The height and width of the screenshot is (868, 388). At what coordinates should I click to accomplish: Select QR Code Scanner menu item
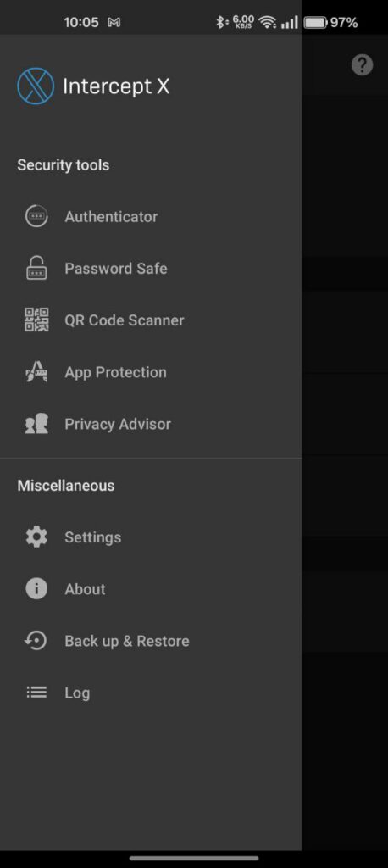151,320
